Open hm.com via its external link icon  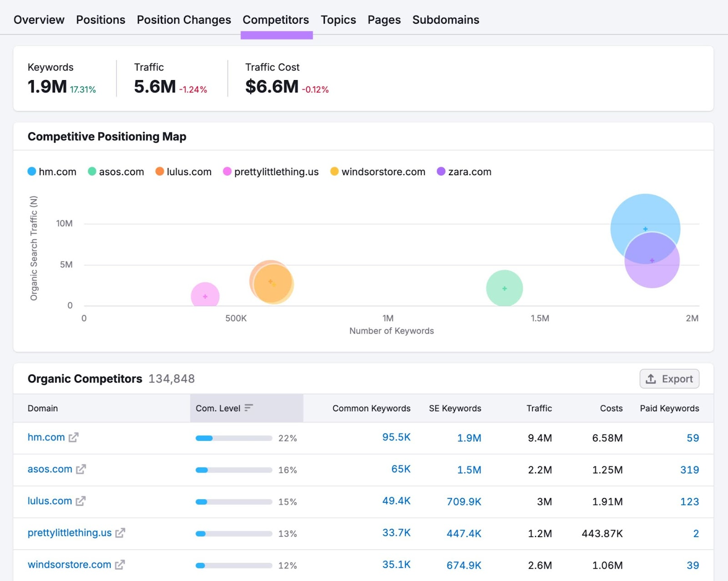74,438
